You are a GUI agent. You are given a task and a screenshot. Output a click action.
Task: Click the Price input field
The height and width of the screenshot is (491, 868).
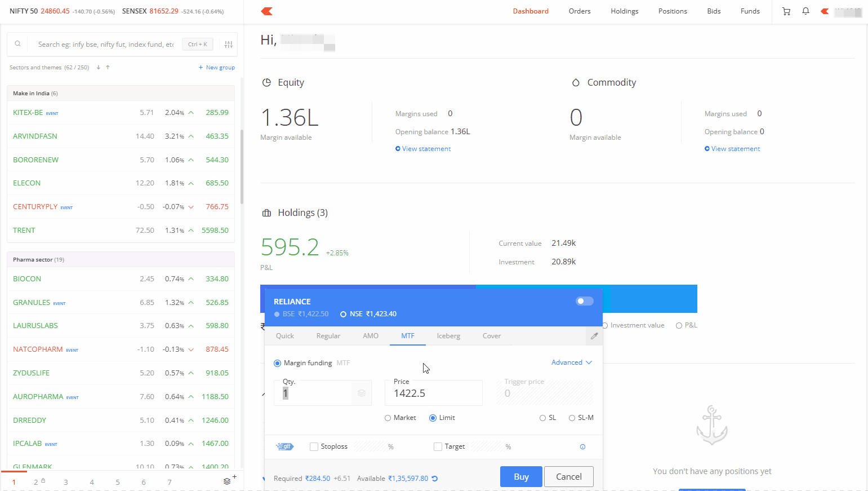[434, 393]
